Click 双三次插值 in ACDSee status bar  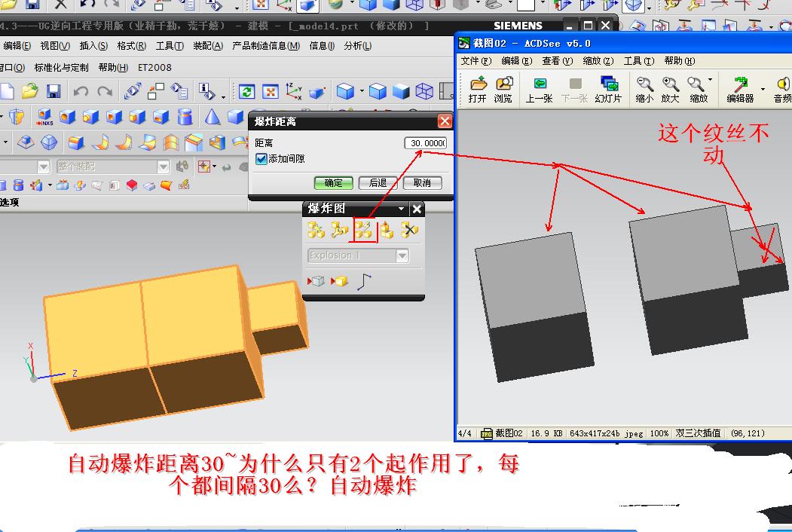698,433
